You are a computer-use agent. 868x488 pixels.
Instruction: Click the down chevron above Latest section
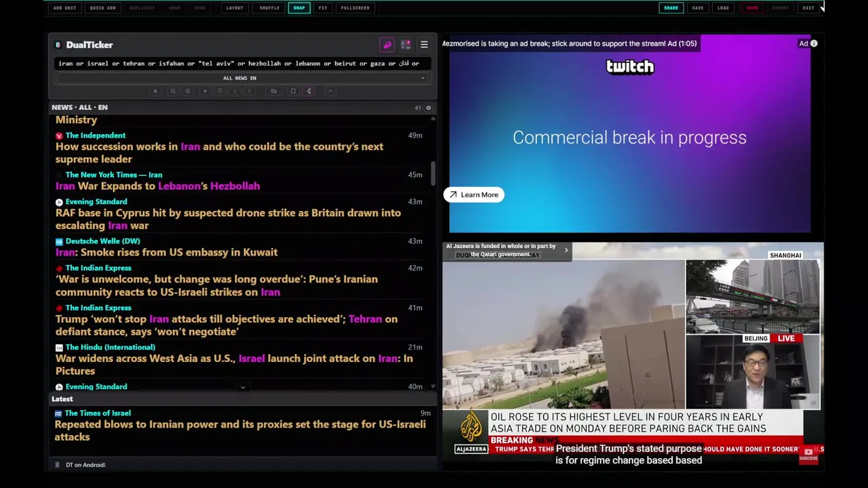coord(243,388)
